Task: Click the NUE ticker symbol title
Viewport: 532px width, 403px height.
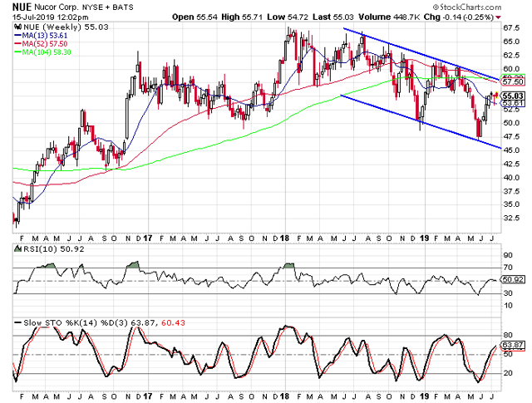Action: (x=22, y=7)
